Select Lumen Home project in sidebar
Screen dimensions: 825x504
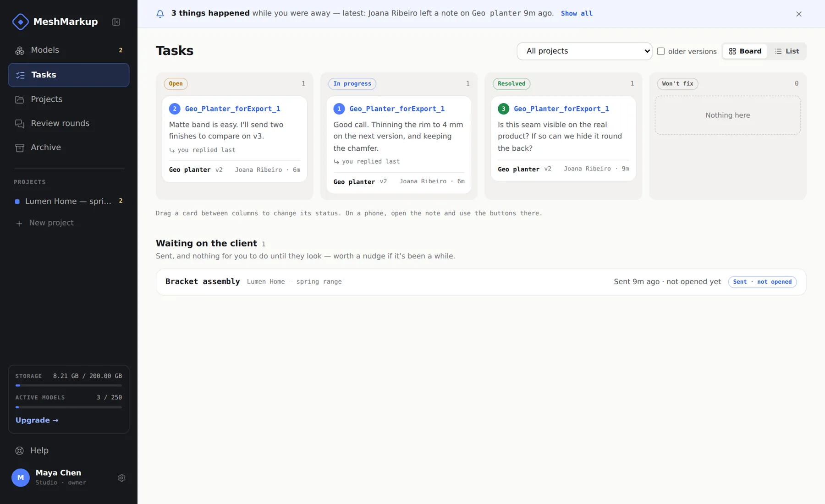click(69, 202)
